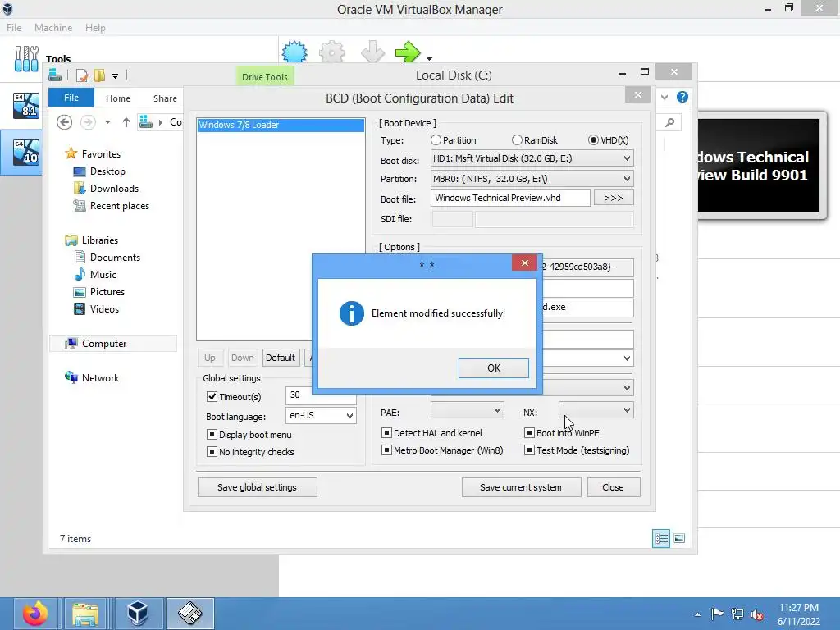The image size is (840, 630).
Task: Open the Boot language dropdown
Action: pyautogui.click(x=321, y=415)
